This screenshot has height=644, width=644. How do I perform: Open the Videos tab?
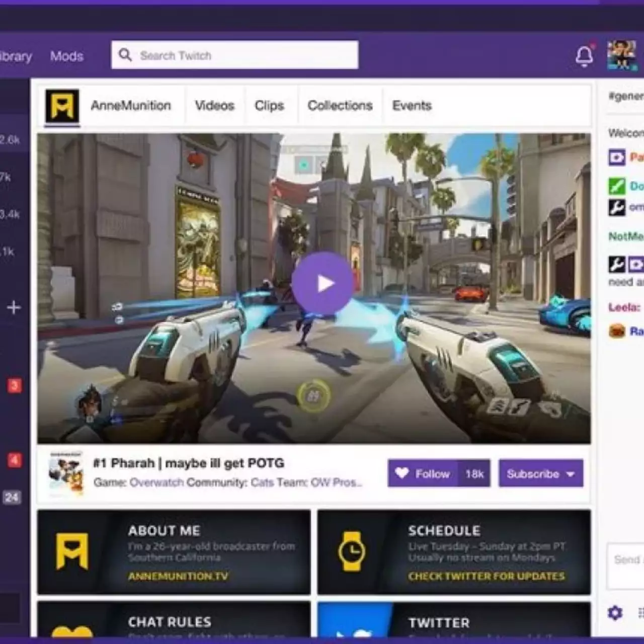pos(215,106)
